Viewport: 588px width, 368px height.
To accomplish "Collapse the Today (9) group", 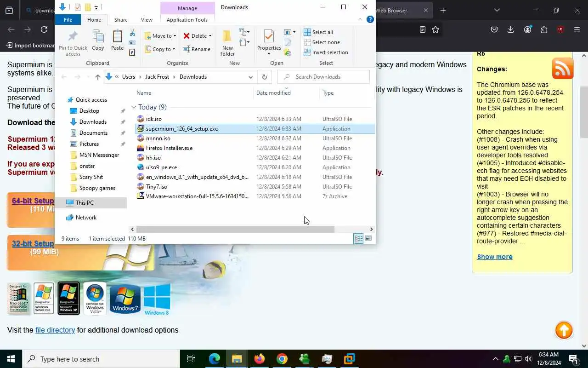I will [134, 107].
